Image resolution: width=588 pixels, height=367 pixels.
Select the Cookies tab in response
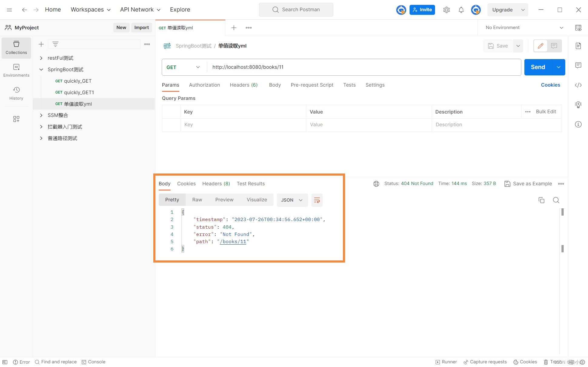pos(186,183)
